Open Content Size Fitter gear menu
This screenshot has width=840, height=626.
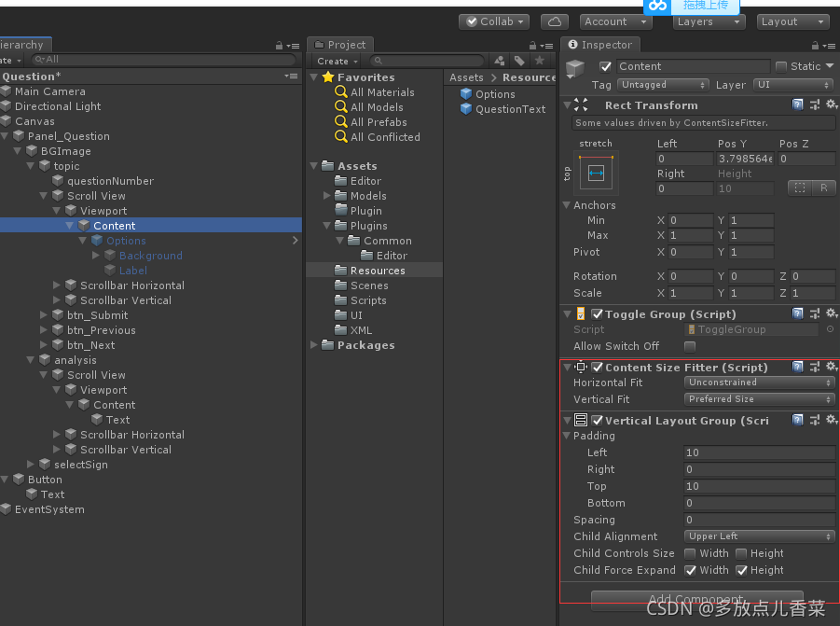pyautogui.click(x=832, y=367)
